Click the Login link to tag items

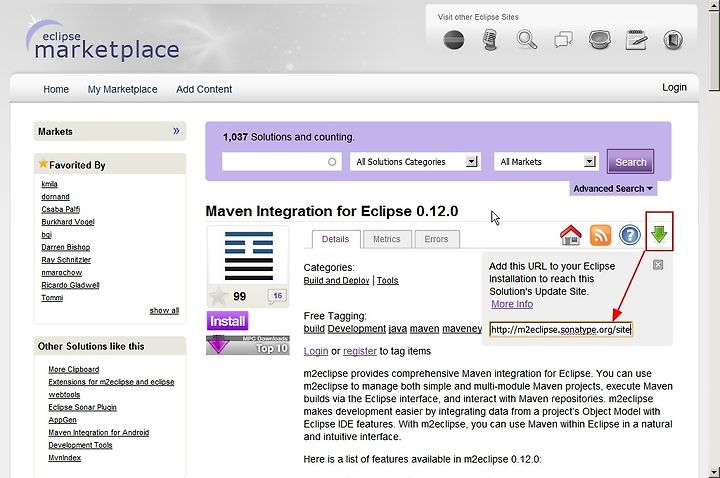316,351
